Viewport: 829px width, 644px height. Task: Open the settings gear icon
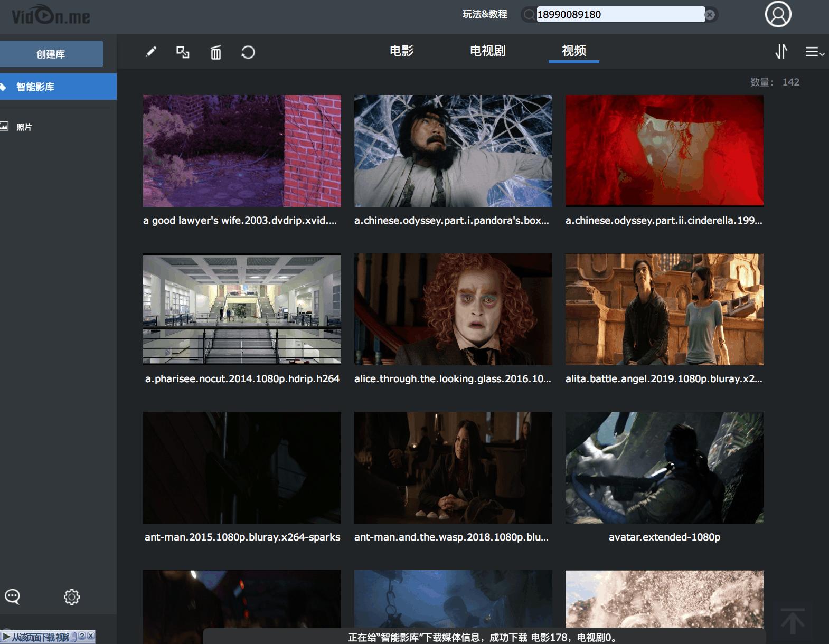[x=72, y=596]
